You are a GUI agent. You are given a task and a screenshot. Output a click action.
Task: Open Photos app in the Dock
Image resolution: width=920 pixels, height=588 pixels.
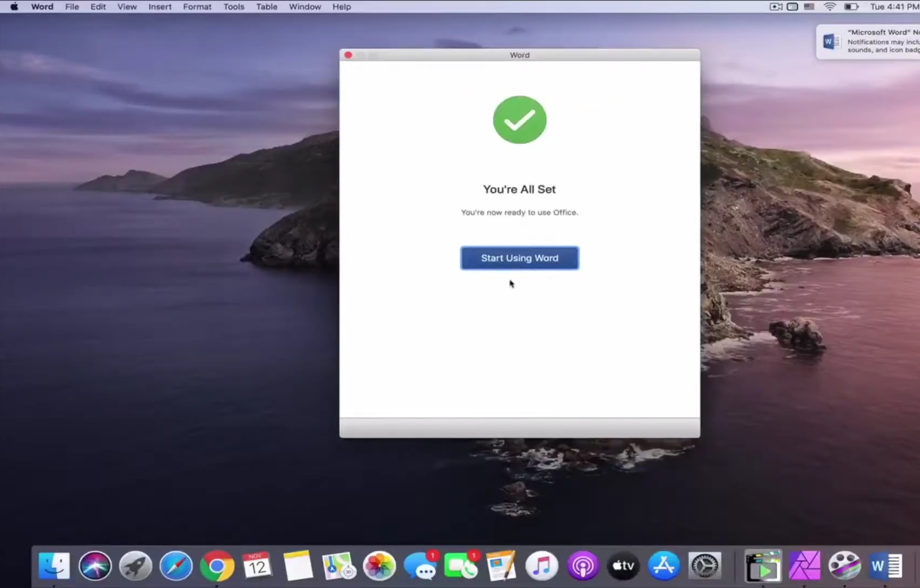tap(379, 566)
